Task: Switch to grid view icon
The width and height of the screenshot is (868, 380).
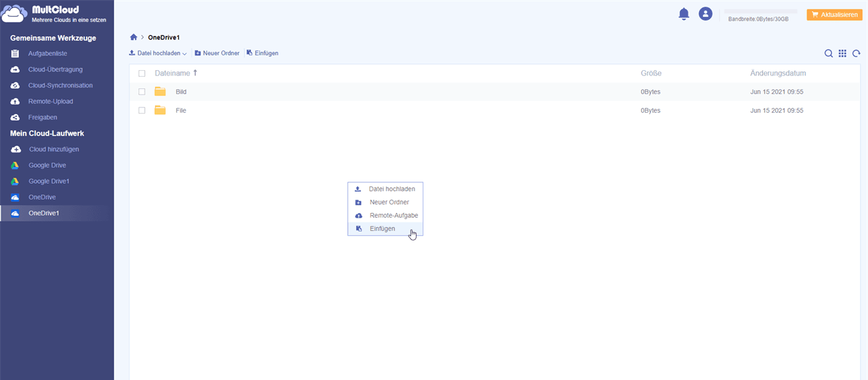Action: (843, 53)
